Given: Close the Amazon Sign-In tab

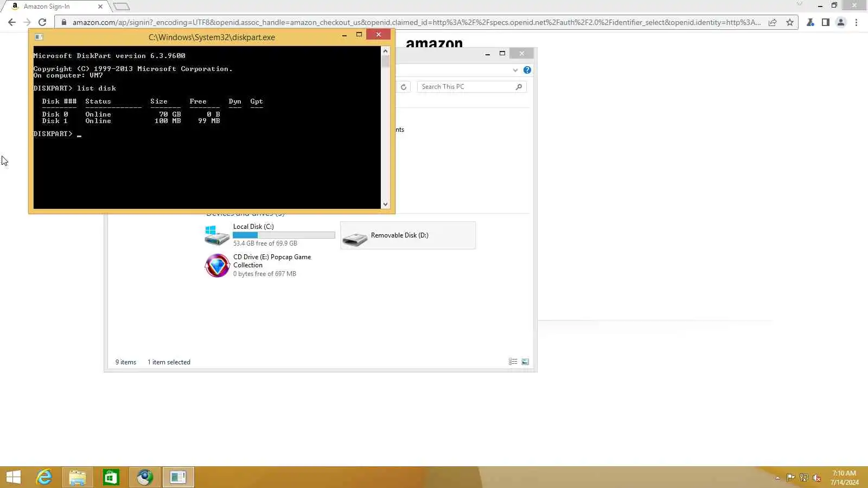Looking at the screenshot, I should tap(100, 7).
